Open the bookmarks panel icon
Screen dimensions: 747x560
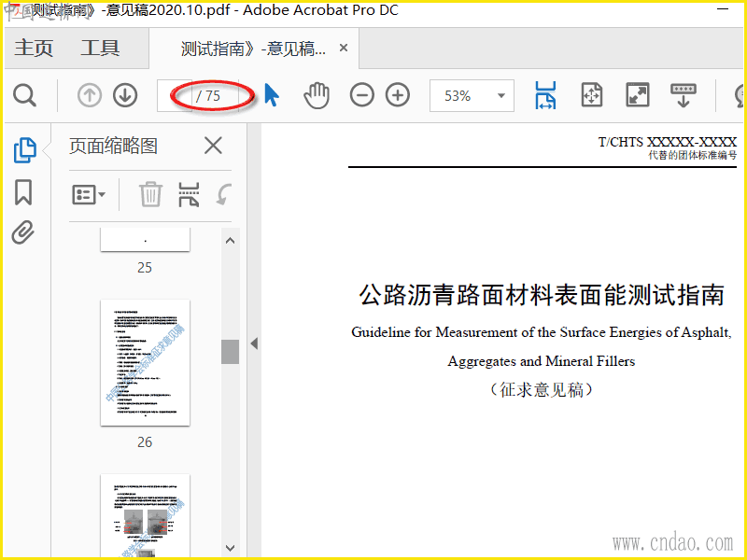coord(23,192)
